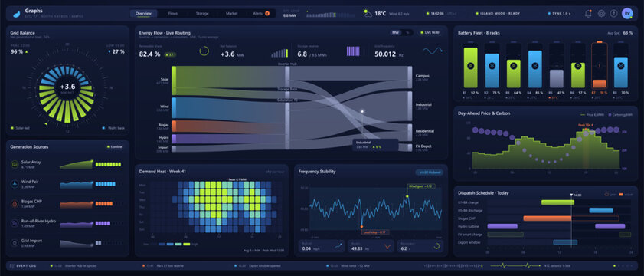644x276 pixels.
Task: Click the Hz band badge in Frequency Stability
Action: coord(429,172)
